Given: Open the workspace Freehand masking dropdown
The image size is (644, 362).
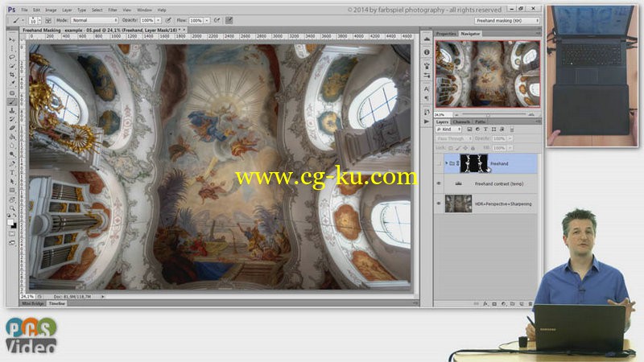Looking at the screenshot, I should tap(507, 21).
